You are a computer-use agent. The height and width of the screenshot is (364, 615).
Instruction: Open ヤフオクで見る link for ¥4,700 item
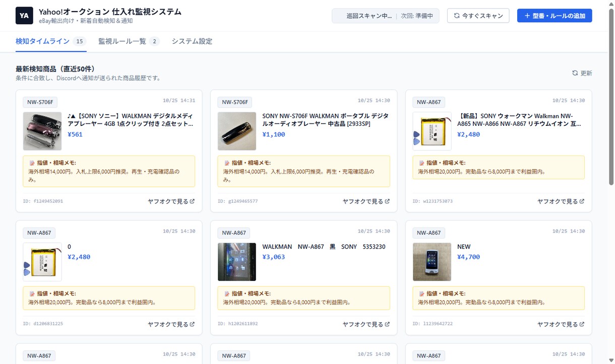[561, 324]
